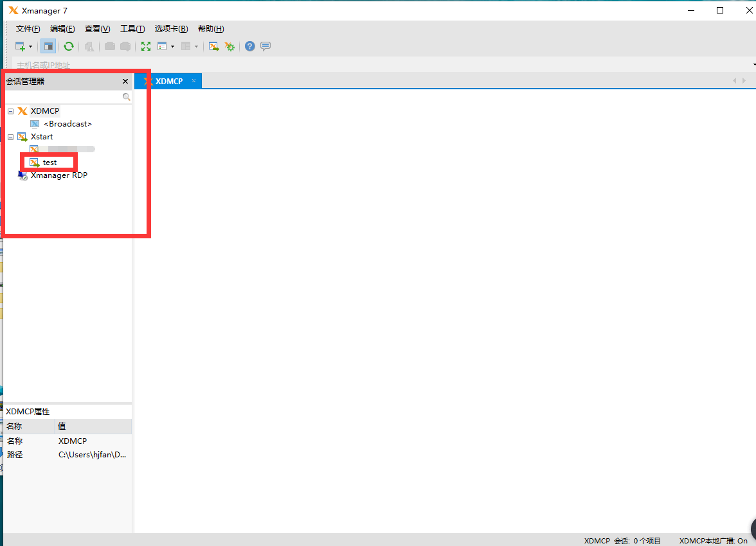Click the feedback speech bubble icon

(x=264, y=46)
